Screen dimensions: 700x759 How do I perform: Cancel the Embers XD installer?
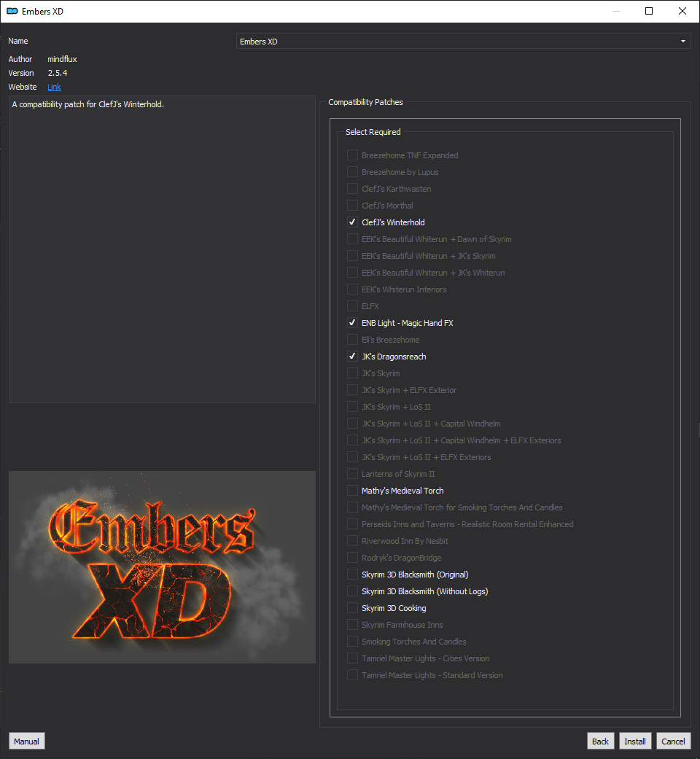coord(673,741)
